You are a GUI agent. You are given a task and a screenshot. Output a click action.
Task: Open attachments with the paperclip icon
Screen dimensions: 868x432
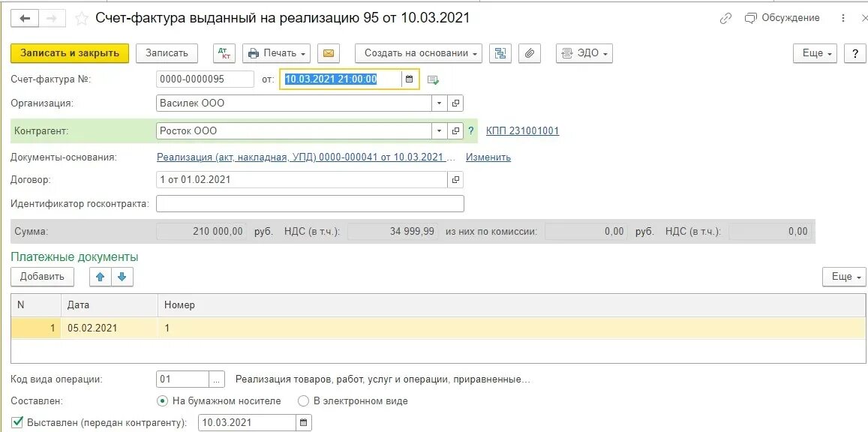click(530, 52)
